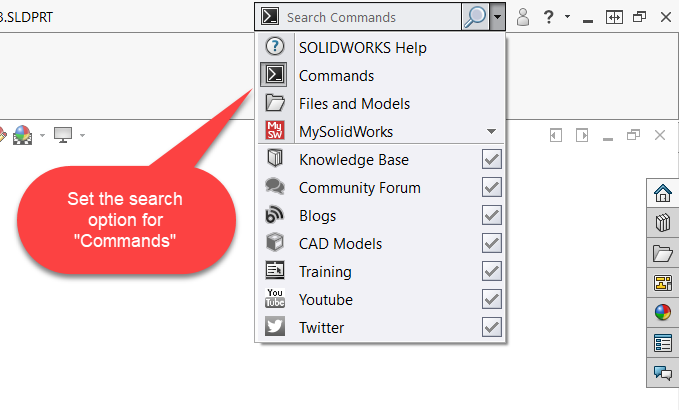Click the user login person icon
Viewport: 679px width, 410px height.
(x=522, y=17)
